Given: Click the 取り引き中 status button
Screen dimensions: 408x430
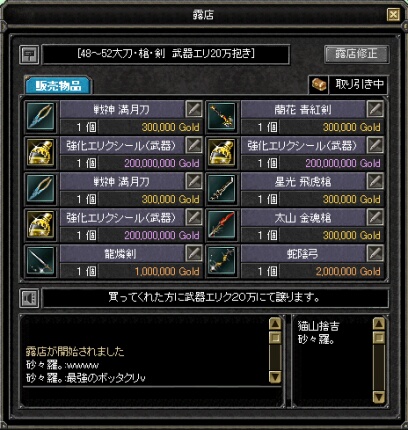Looking at the screenshot, I should pyautogui.click(x=359, y=85).
